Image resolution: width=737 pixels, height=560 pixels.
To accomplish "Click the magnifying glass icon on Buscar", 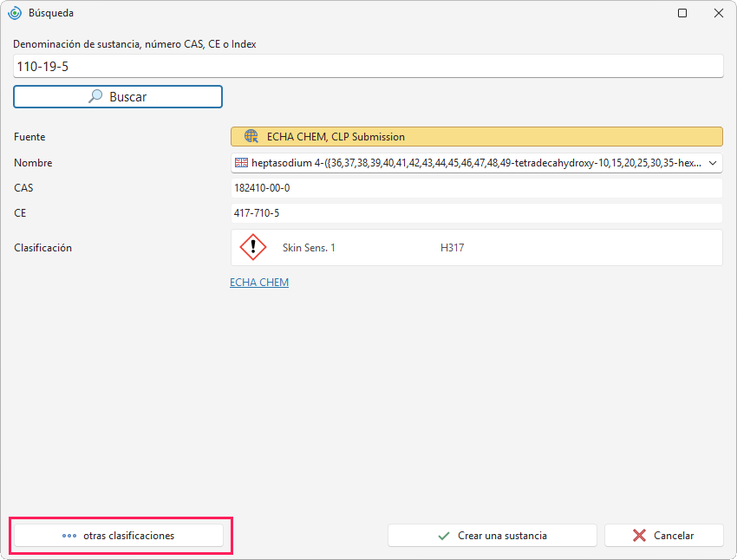I will [95, 96].
